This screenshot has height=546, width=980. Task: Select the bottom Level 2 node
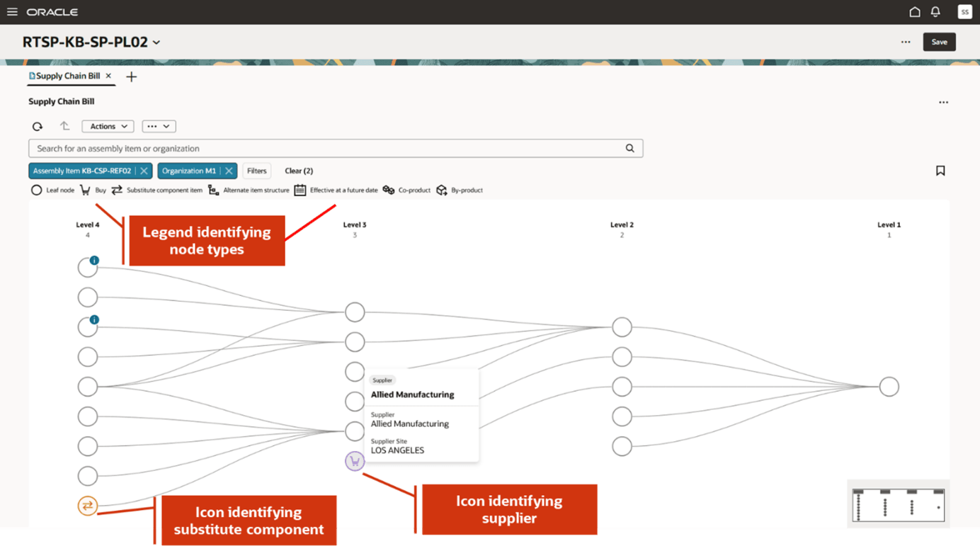click(622, 446)
